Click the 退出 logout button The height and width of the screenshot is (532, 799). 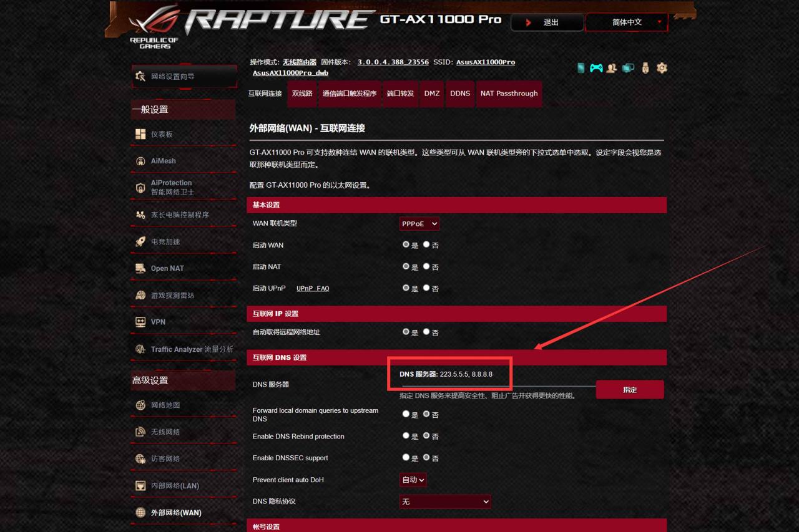547,22
